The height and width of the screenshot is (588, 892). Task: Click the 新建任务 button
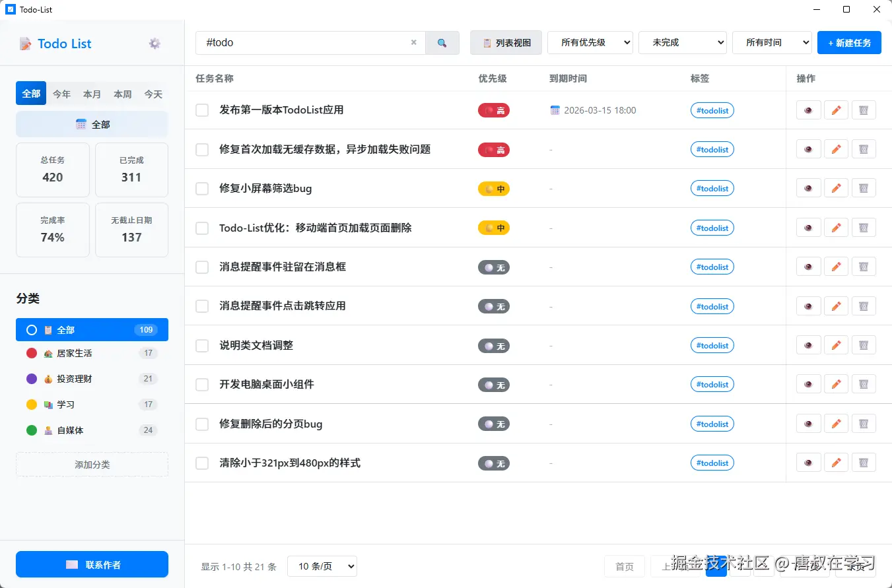coord(849,42)
